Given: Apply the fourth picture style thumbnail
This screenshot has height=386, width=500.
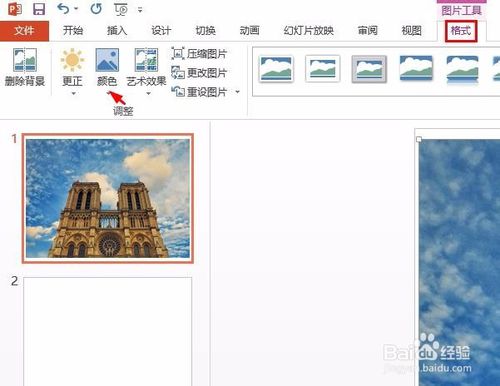Looking at the screenshot, I should 416,69.
